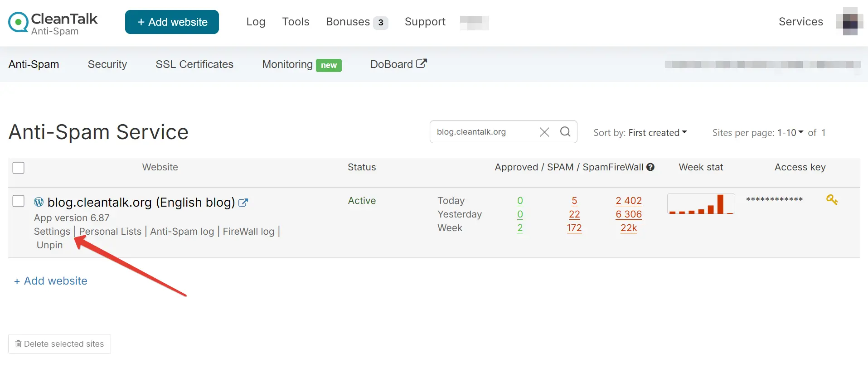Screen dimensions: 868x382
Task: Switch to the Security tab
Action: coord(107,64)
